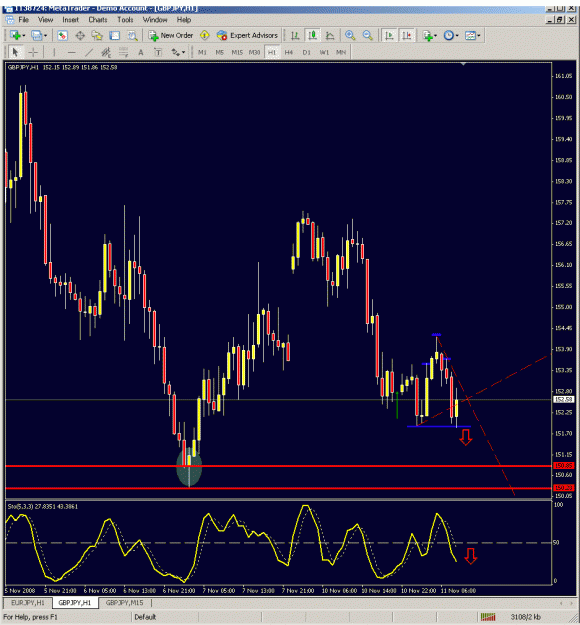This screenshot has width=580, height=625.
Task: Open the Arrows objects dropdown
Action: pyautogui.click(x=178, y=52)
